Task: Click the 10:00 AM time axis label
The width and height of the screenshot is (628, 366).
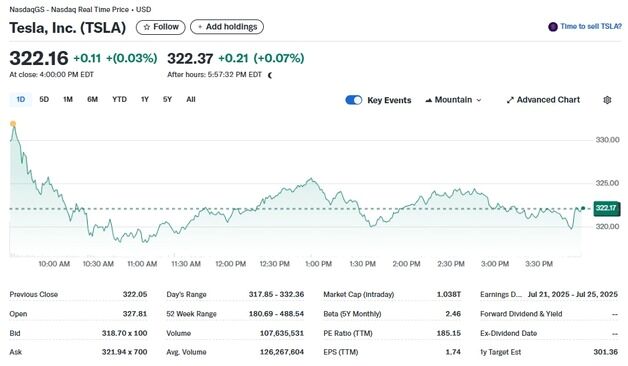Action: point(54,264)
